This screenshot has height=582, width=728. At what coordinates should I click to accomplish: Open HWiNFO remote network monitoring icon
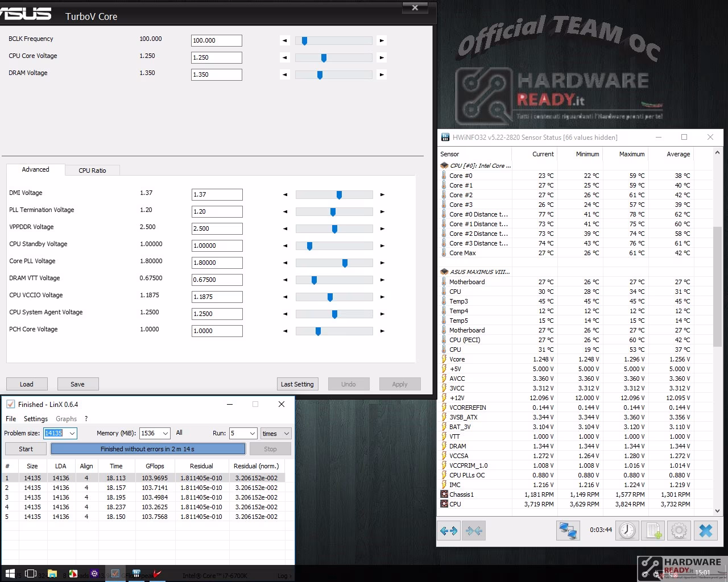pyautogui.click(x=568, y=531)
